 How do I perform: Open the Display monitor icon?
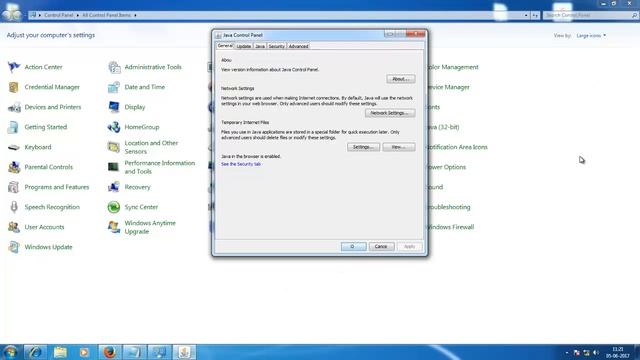pos(114,107)
